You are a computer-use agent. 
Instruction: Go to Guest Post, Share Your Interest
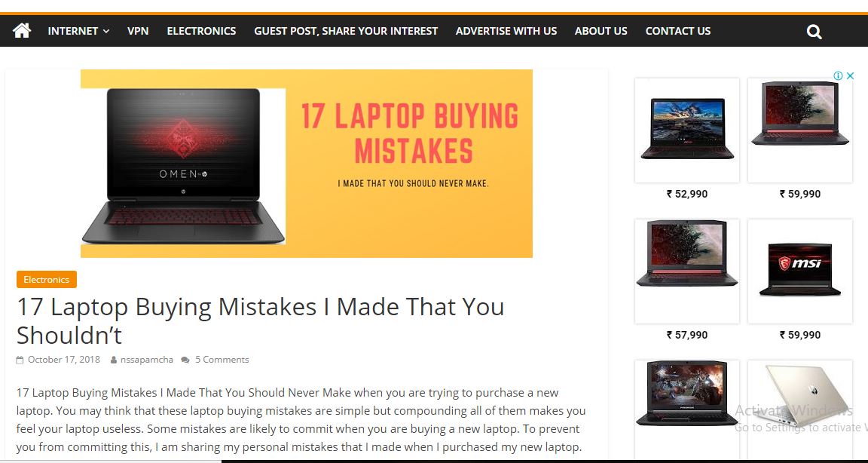click(346, 31)
